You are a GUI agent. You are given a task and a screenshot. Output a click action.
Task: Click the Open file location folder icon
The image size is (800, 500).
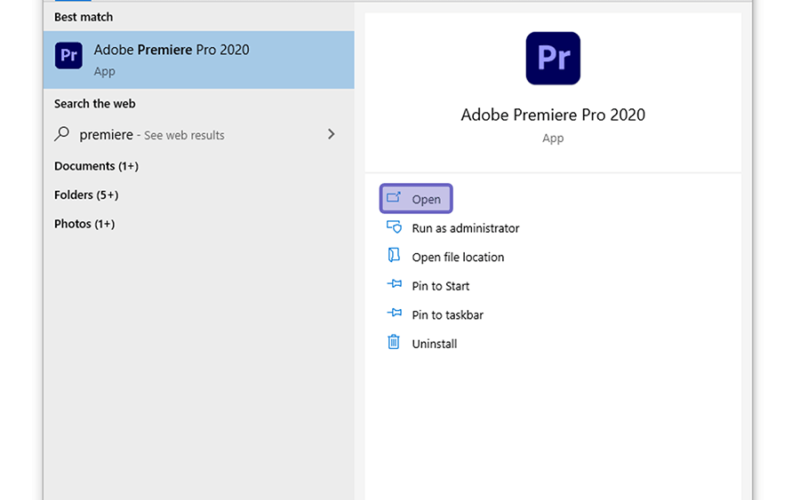pos(393,255)
